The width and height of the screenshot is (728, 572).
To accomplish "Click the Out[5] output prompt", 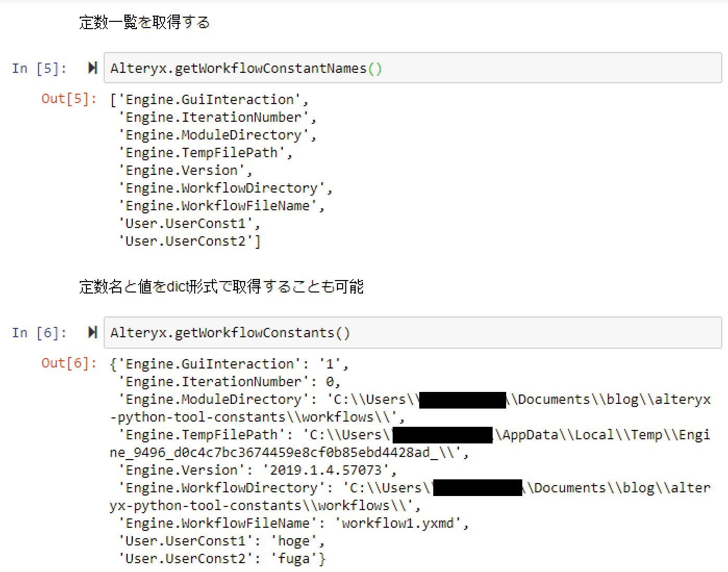I will [69, 99].
